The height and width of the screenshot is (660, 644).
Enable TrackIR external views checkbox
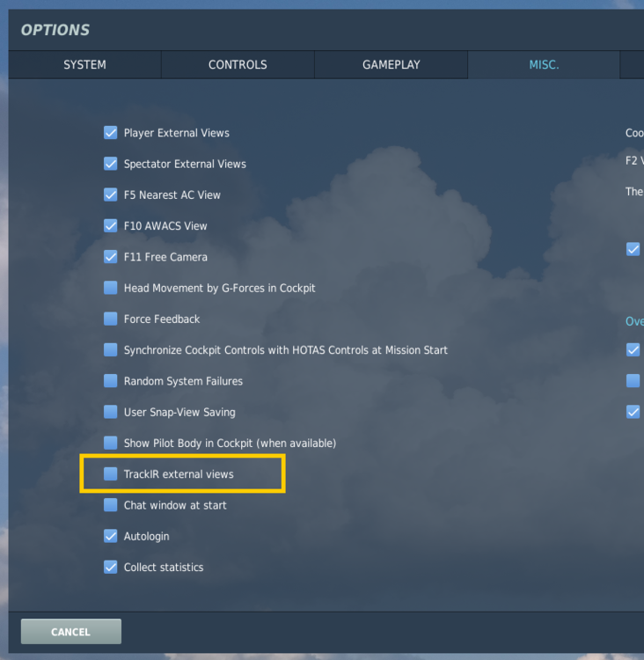point(111,474)
